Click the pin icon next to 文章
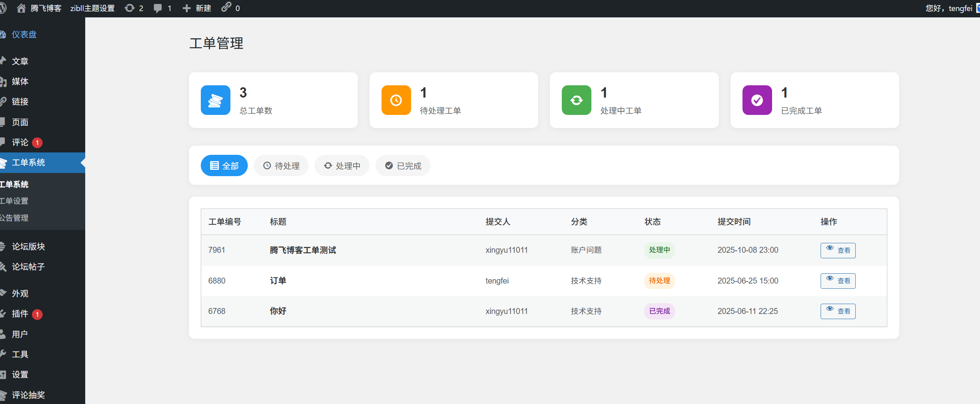 pyautogui.click(x=3, y=61)
